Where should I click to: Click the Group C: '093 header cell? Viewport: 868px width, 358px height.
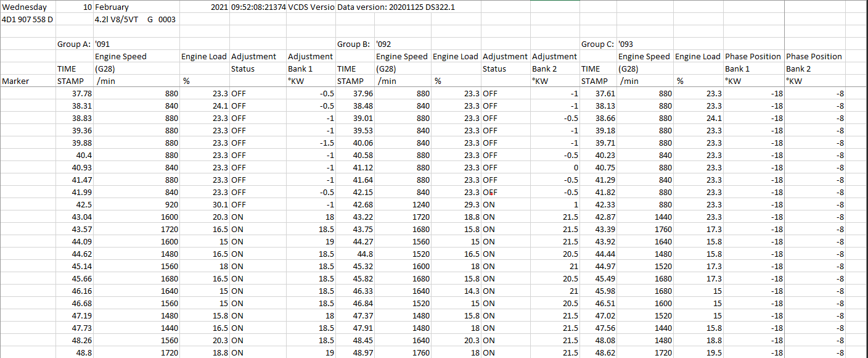(598, 44)
